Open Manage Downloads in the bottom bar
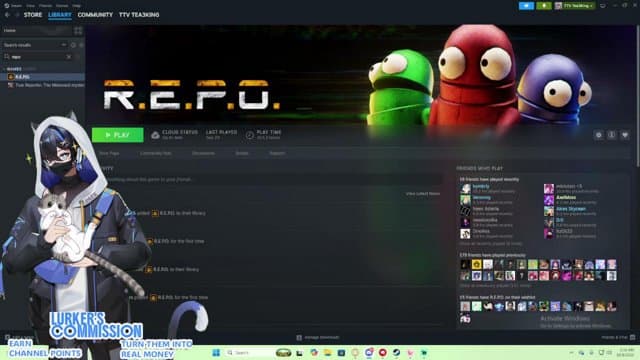The width and height of the screenshot is (640, 360). [318, 338]
